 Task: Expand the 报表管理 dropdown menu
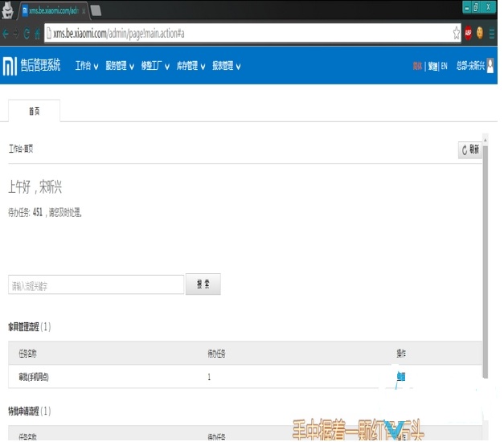click(x=227, y=66)
